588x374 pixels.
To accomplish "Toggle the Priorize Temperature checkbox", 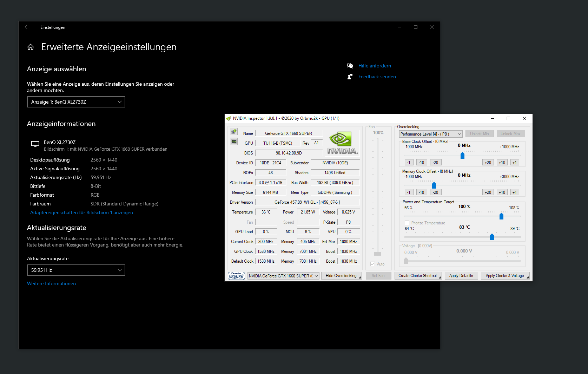I will [x=407, y=223].
